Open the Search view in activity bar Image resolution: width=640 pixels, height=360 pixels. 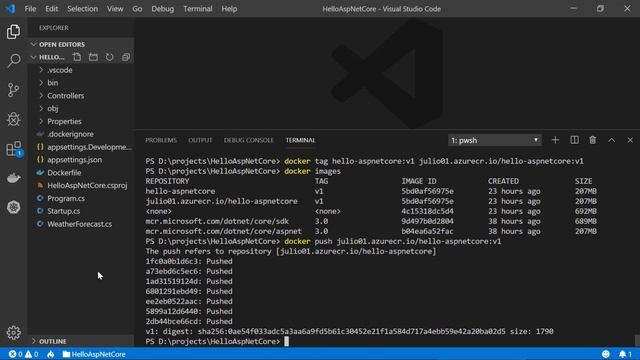pyautogui.click(x=13, y=61)
